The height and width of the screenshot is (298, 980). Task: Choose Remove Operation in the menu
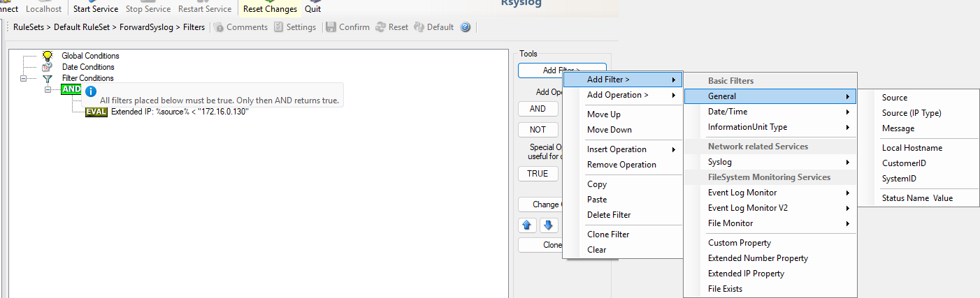pyautogui.click(x=623, y=165)
